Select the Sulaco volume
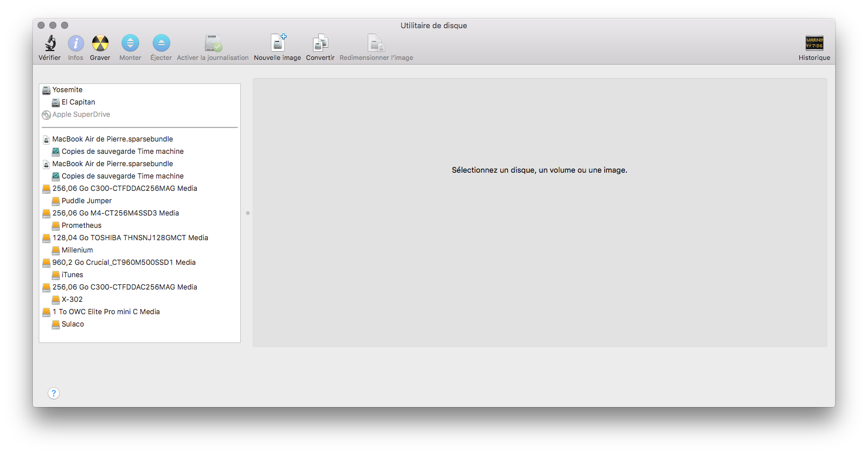 72,324
